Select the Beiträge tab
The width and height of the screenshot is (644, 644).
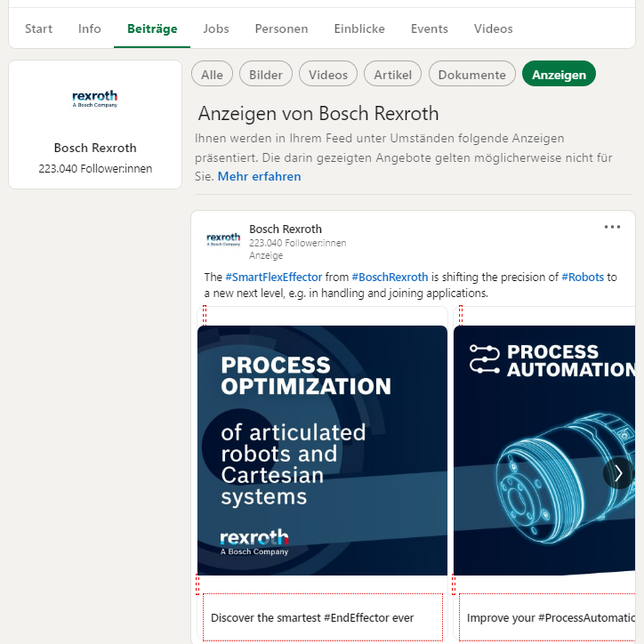[x=152, y=28]
